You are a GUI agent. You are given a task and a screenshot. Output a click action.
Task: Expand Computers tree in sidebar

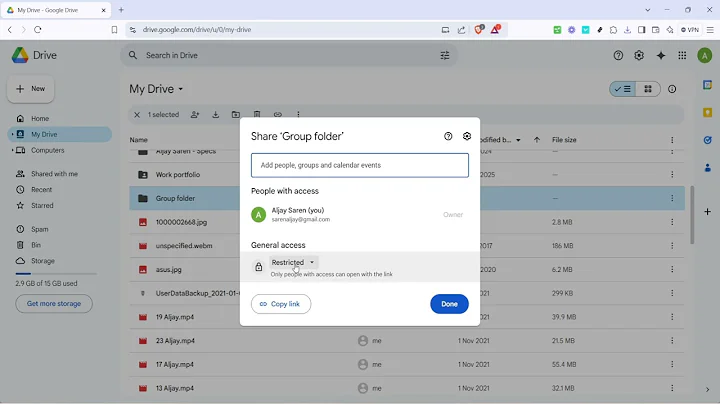(12, 150)
